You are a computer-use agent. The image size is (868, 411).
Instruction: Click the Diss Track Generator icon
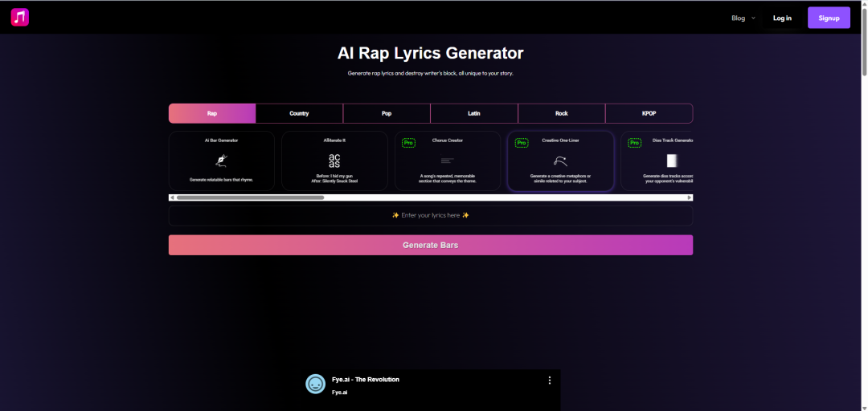[x=671, y=161]
